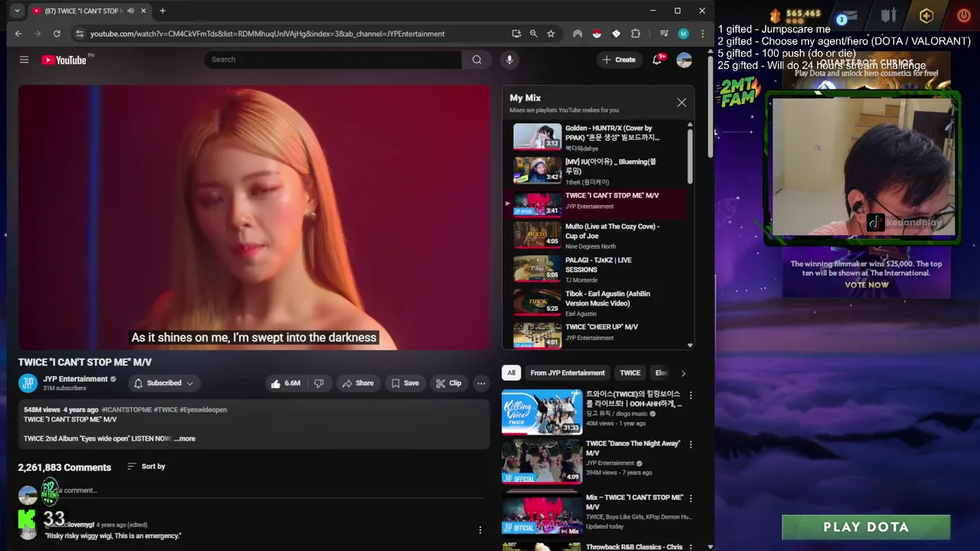Play Tibok Earl Agustin in My Mix
The height and width of the screenshot is (551, 980).
tap(597, 303)
